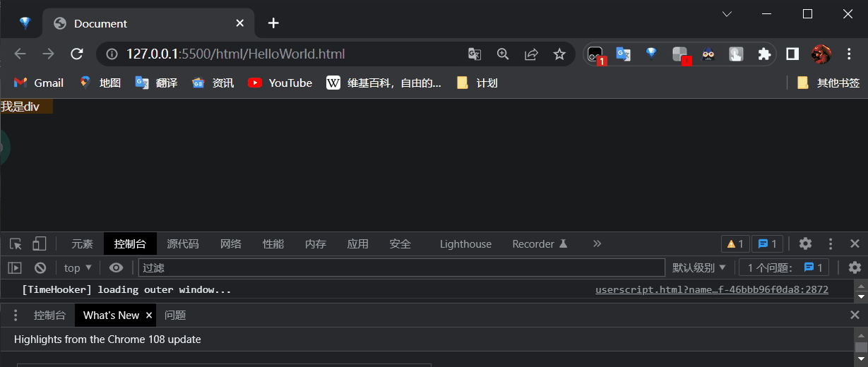Share this page via share icon
The image size is (868, 367).
coord(531,54)
